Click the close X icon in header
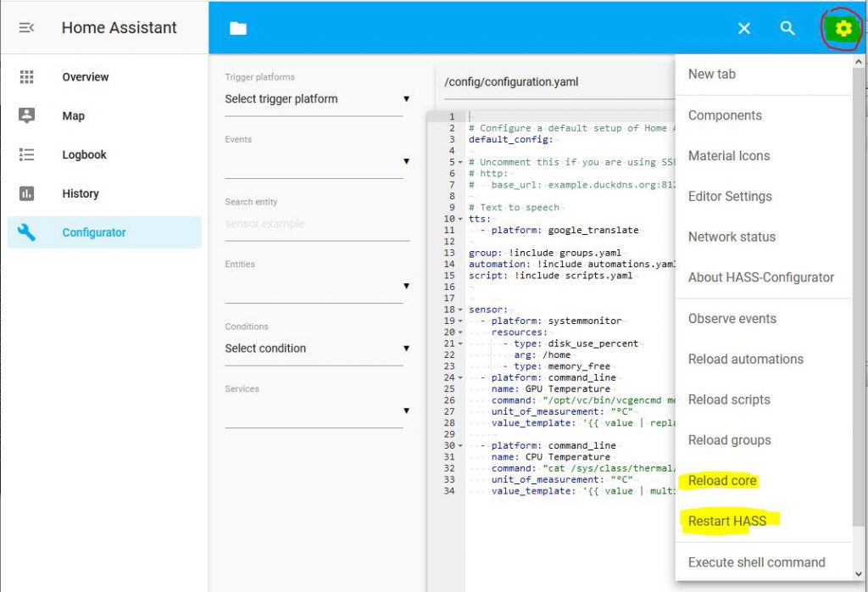The image size is (868, 592). [x=744, y=28]
